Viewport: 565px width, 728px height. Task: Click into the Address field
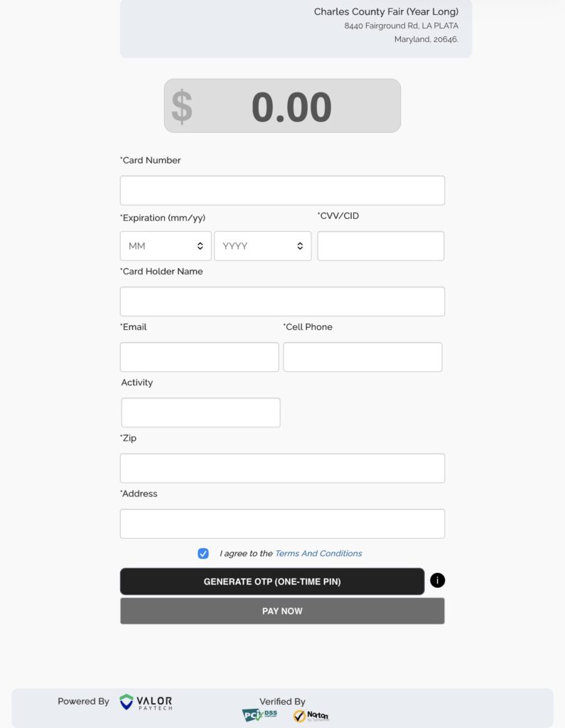click(x=282, y=523)
